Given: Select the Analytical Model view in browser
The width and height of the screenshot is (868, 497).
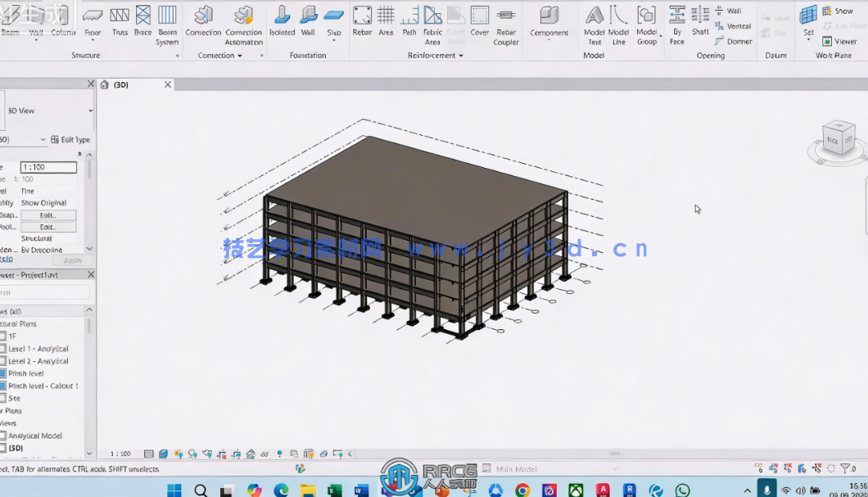Looking at the screenshot, I should pos(34,436).
